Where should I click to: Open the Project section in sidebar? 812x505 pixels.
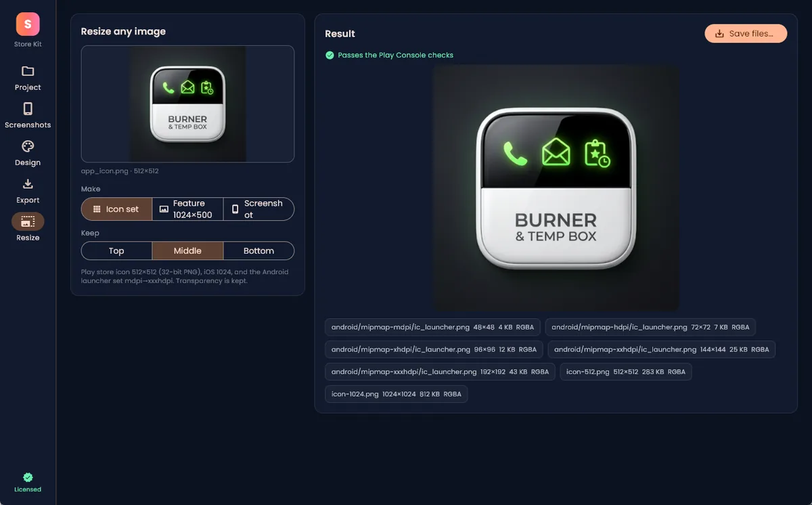pyautogui.click(x=28, y=78)
